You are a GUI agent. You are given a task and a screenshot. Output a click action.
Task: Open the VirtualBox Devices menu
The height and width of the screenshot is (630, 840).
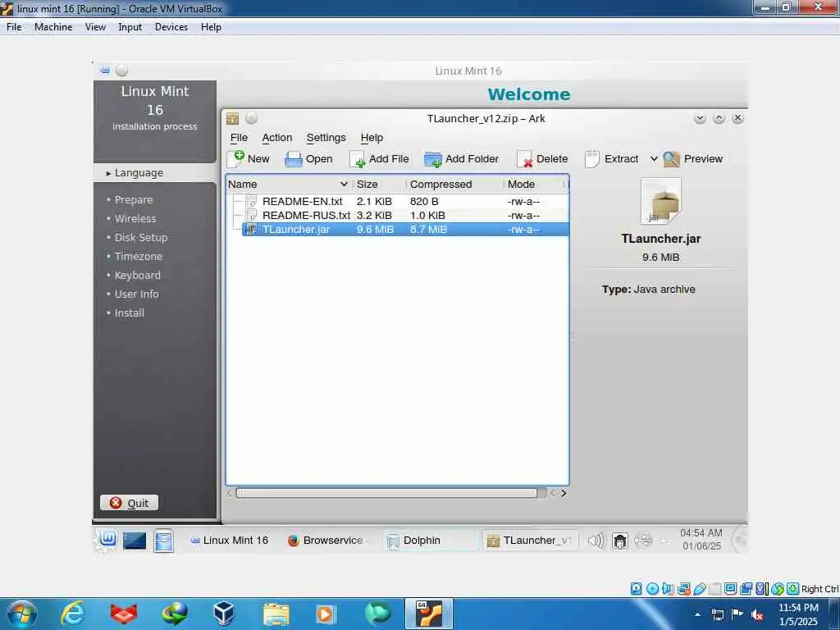tap(171, 27)
